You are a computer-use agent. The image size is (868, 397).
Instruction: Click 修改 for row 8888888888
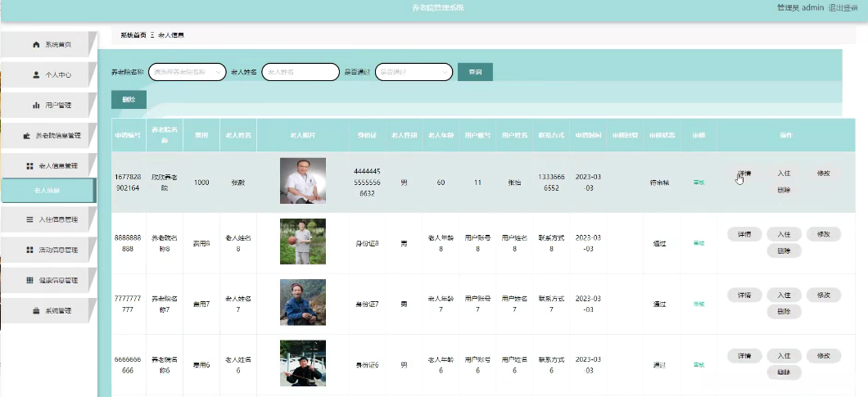click(824, 234)
